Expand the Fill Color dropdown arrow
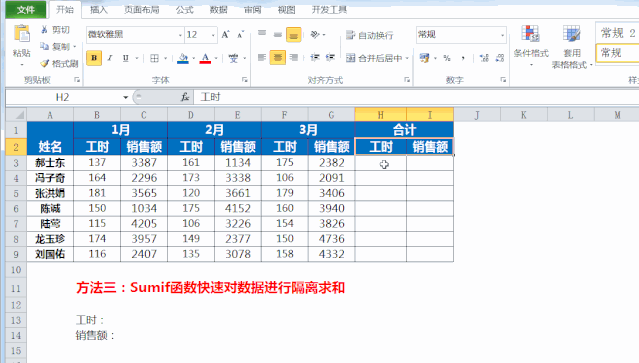639x363 pixels. (x=193, y=58)
